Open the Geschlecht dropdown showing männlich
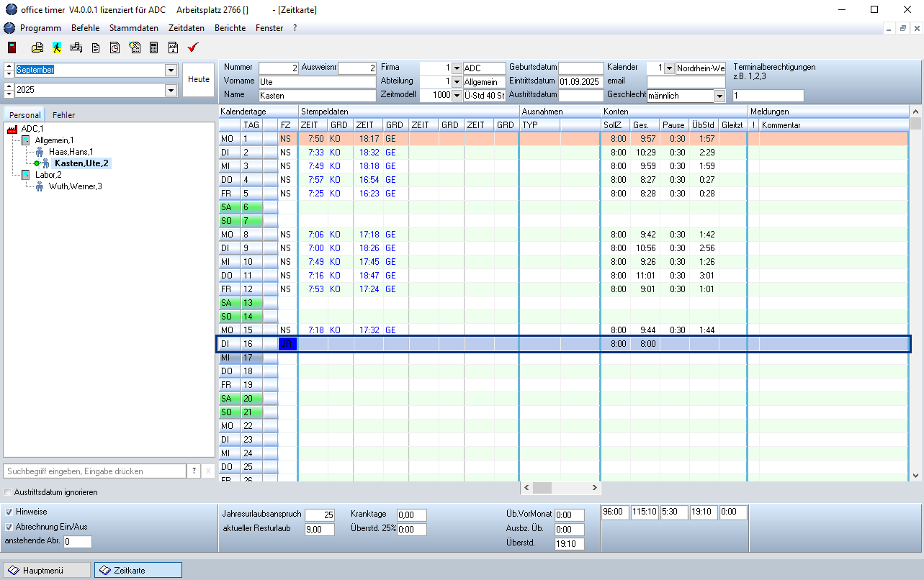The width and height of the screenshot is (924, 580). [719, 95]
